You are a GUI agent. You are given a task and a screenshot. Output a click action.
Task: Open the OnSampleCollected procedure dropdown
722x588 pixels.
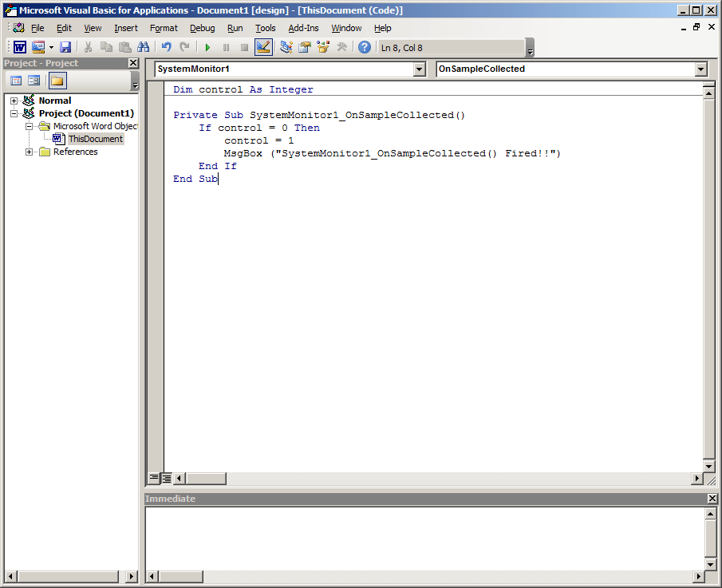click(x=701, y=69)
